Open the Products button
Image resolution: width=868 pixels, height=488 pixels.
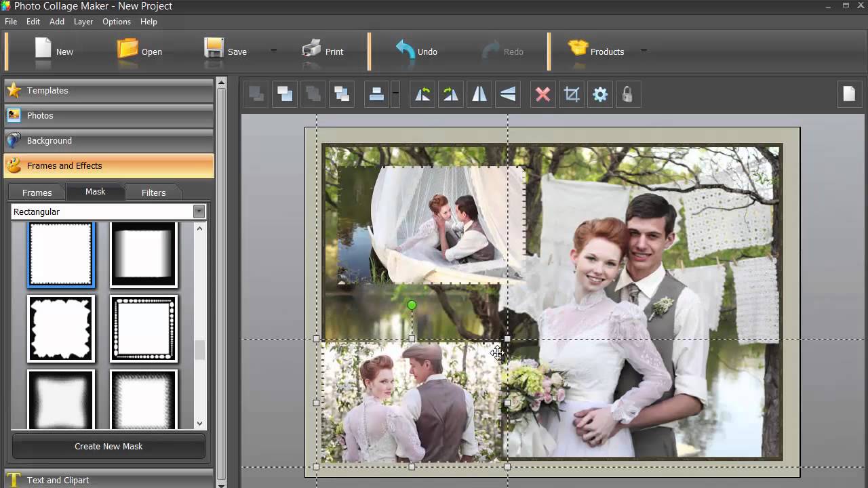tap(597, 52)
